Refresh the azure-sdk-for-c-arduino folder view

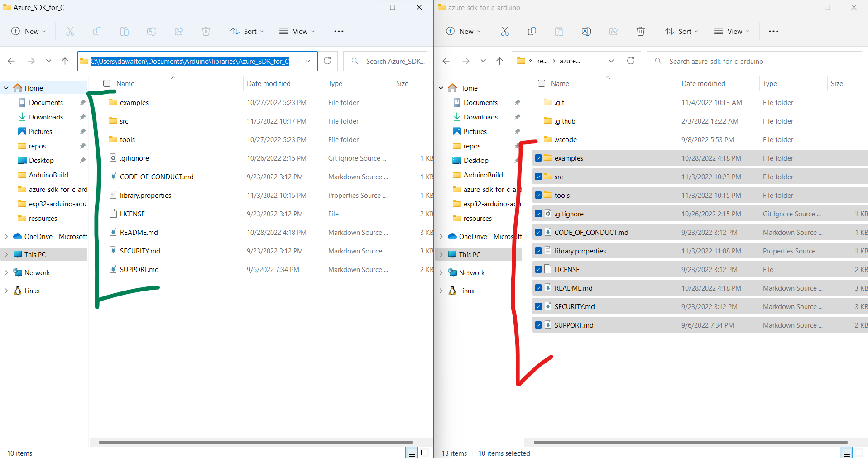pyautogui.click(x=630, y=61)
